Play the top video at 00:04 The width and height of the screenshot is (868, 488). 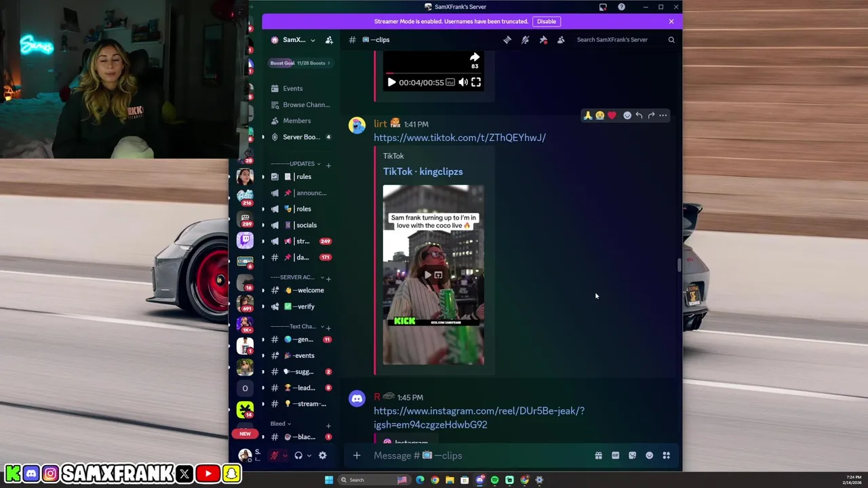391,83
